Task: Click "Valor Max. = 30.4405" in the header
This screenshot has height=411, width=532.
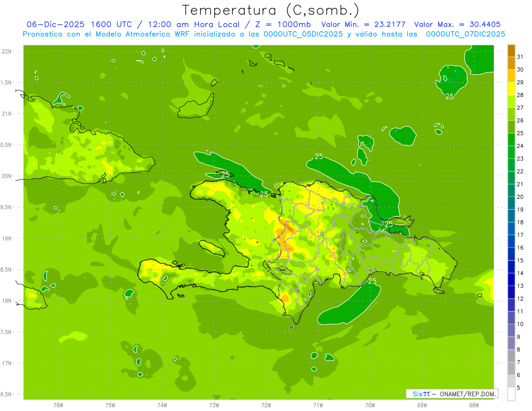Action: pyautogui.click(x=458, y=25)
